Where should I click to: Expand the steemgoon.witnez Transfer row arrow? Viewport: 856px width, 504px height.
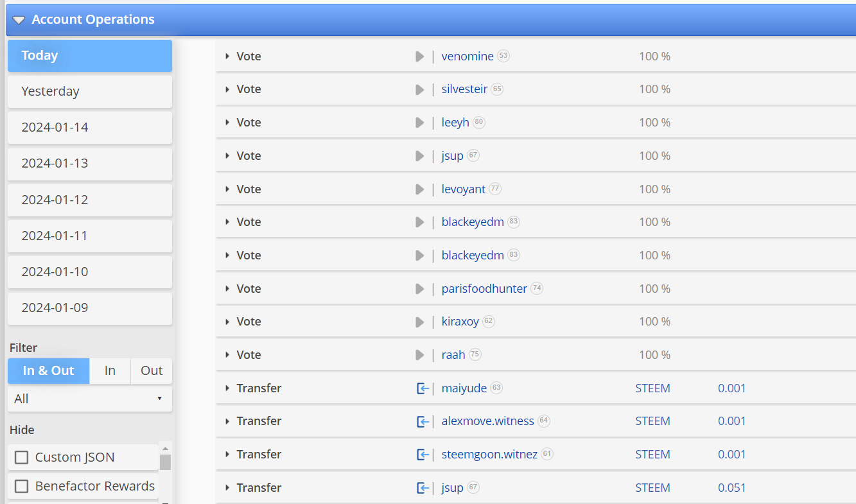(x=227, y=455)
